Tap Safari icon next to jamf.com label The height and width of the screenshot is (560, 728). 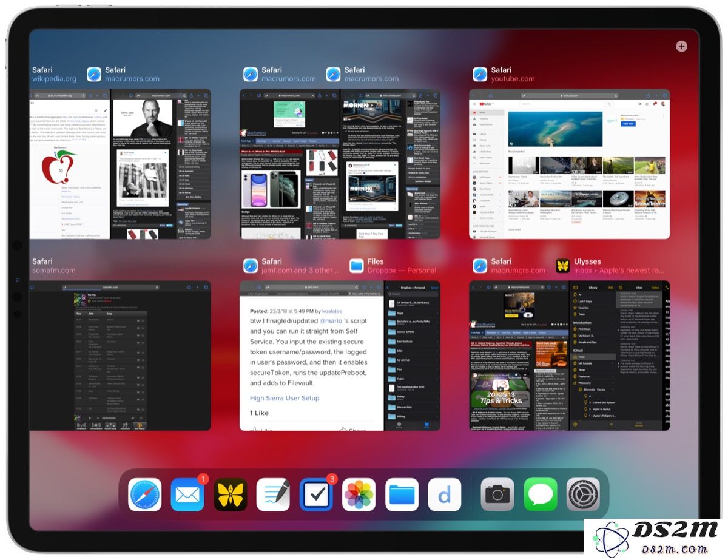(251, 266)
